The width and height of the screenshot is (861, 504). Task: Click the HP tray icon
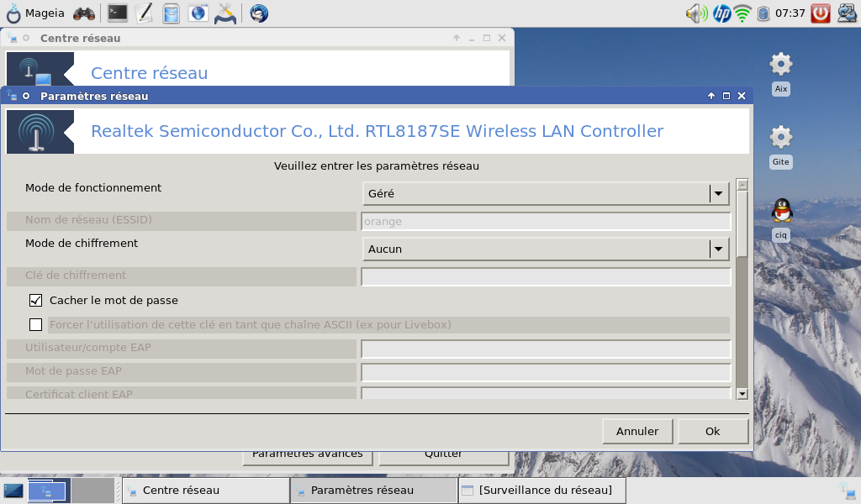pos(721,13)
